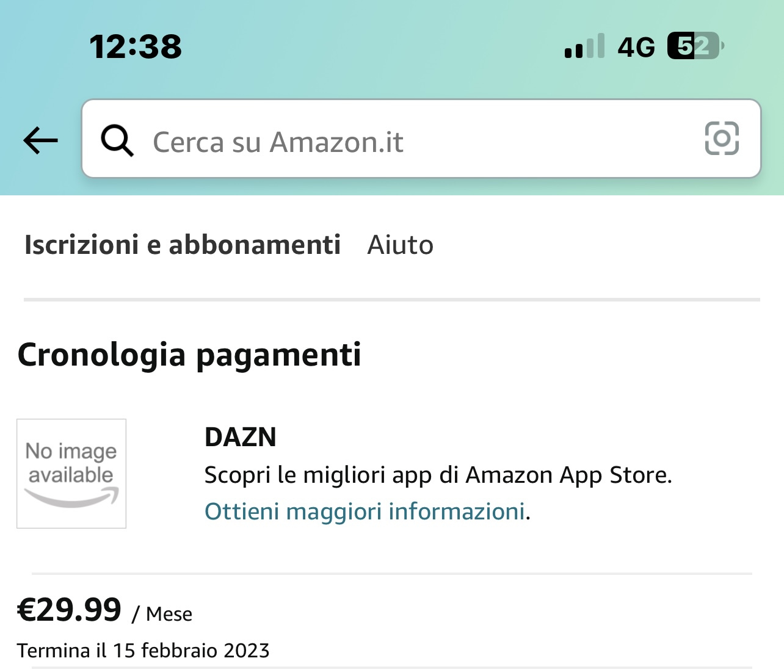
Task: Tap the battery level indicator
Action: [x=695, y=46]
